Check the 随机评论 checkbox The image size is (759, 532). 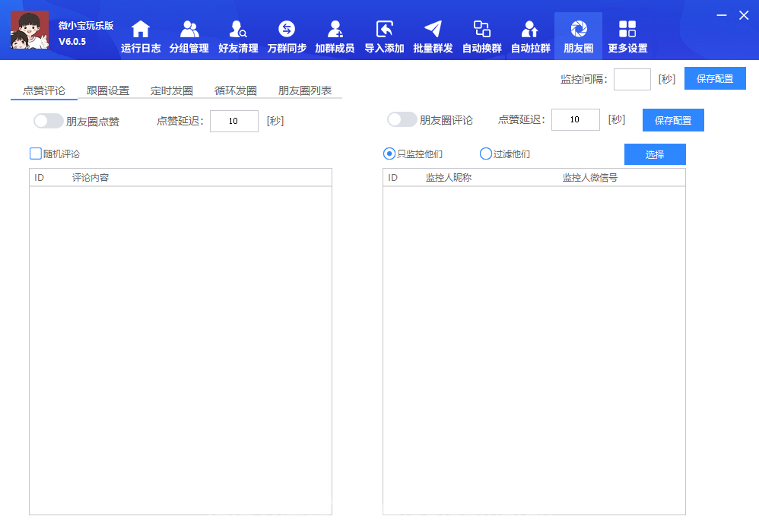coord(36,154)
